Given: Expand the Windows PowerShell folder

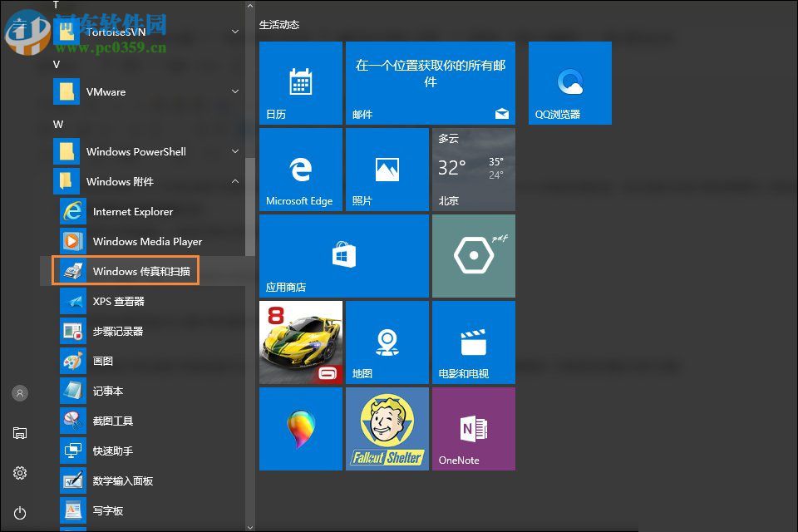Looking at the screenshot, I should pyautogui.click(x=235, y=152).
